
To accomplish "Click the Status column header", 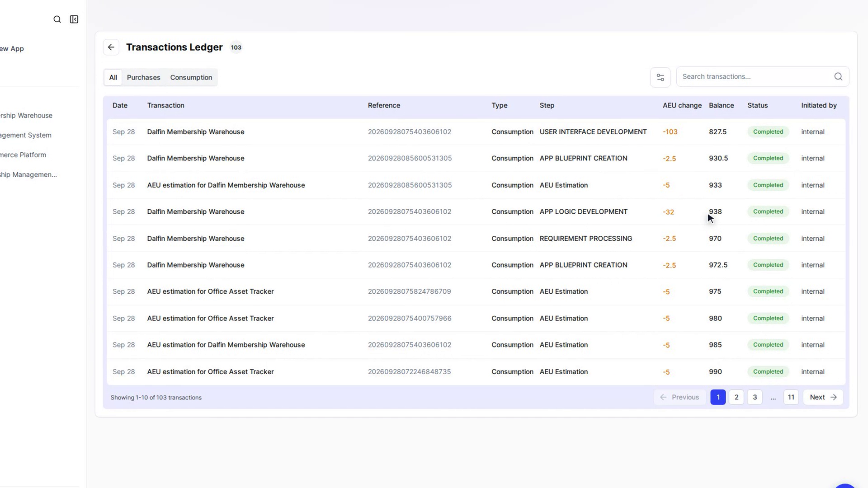I will pos(757,105).
